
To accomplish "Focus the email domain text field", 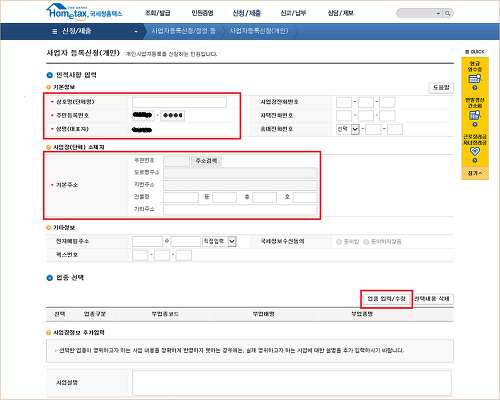I will (186, 241).
